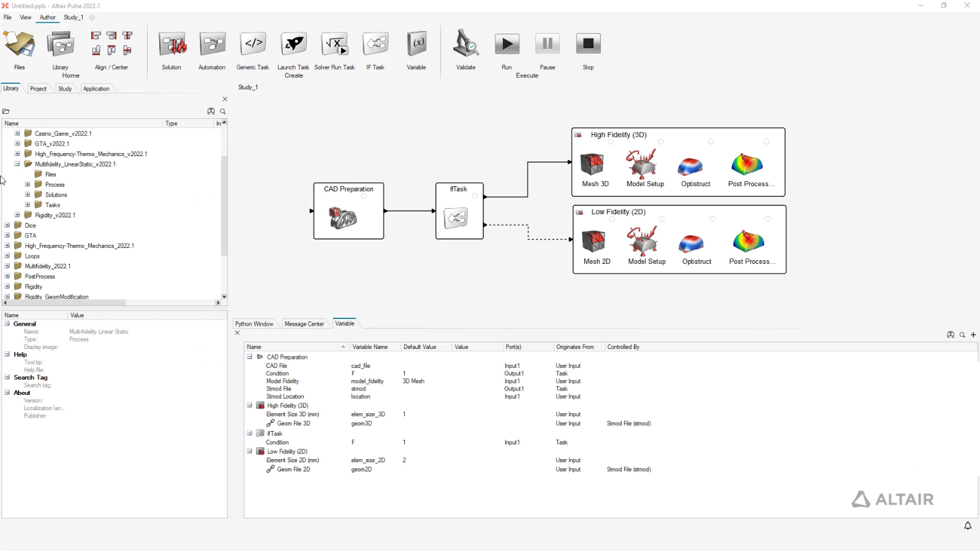The height and width of the screenshot is (551, 980).
Task: Select Post Process in Low Fidelity (2D)
Action: coord(752,247)
